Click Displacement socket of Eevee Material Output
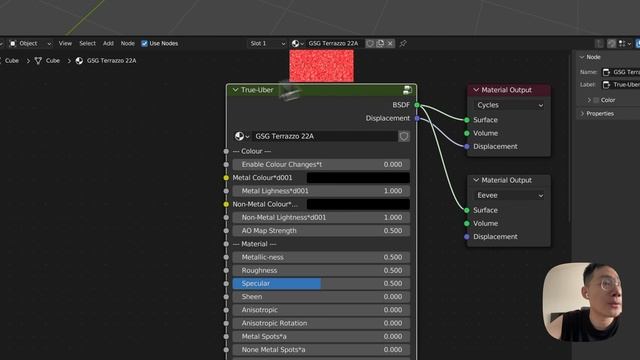Image resolution: width=640 pixels, height=360 pixels. 467,237
